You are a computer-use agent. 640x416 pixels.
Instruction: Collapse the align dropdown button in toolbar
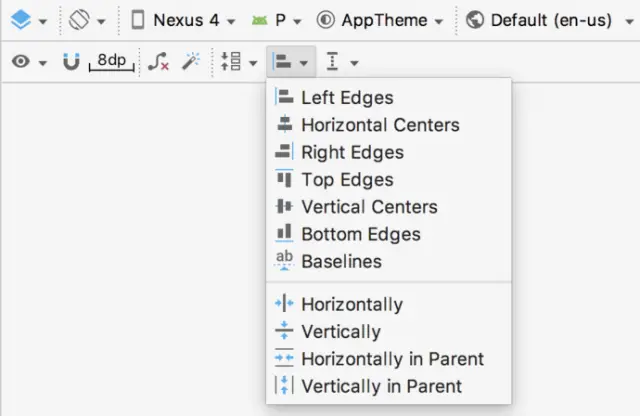click(x=290, y=62)
